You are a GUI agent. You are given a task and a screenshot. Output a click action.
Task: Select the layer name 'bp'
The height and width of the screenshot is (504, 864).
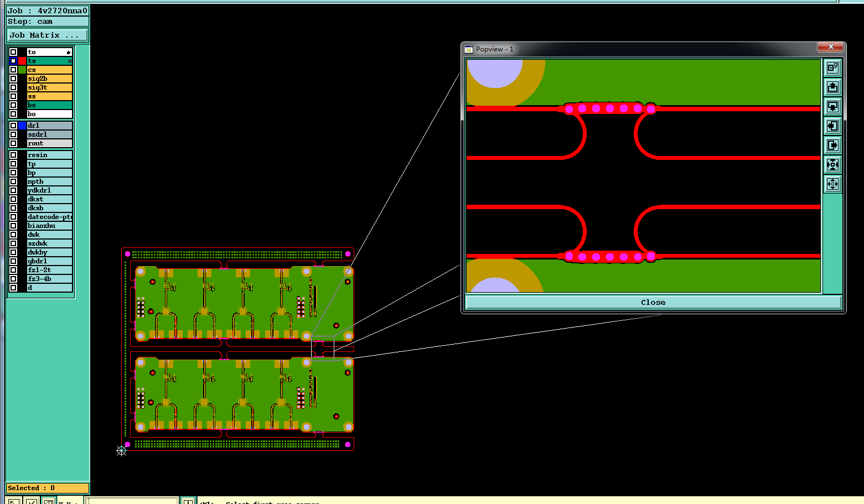(x=50, y=173)
